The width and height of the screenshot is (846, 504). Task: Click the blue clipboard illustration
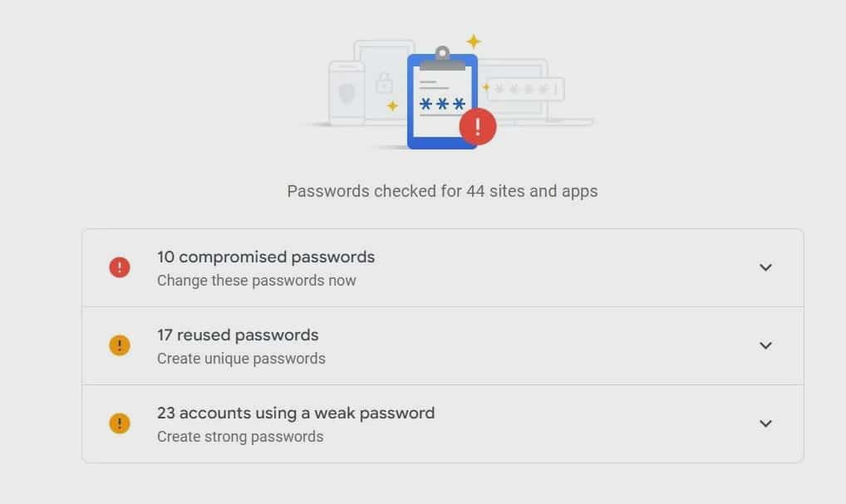coord(442,99)
